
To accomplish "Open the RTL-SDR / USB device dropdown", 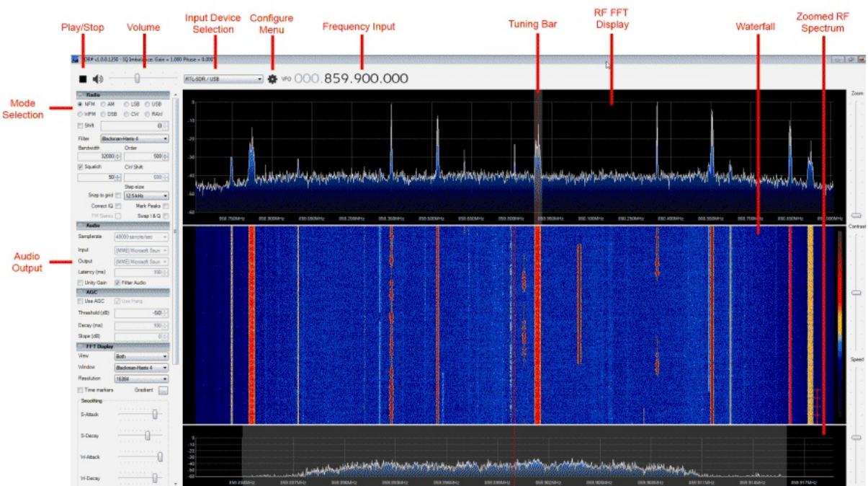I will [x=223, y=79].
